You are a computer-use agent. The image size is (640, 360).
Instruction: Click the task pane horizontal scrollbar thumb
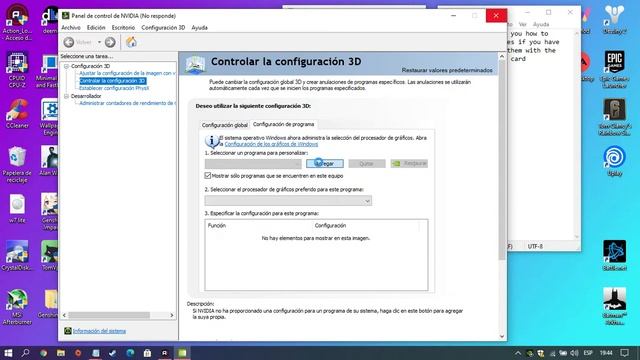[x=109, y=315]
